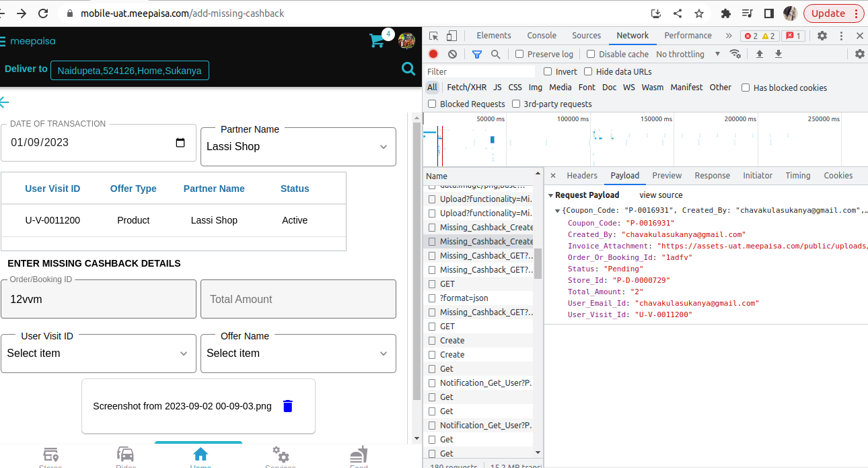Export the HAR file
This screenshot has width=868, height=468.
779,54
